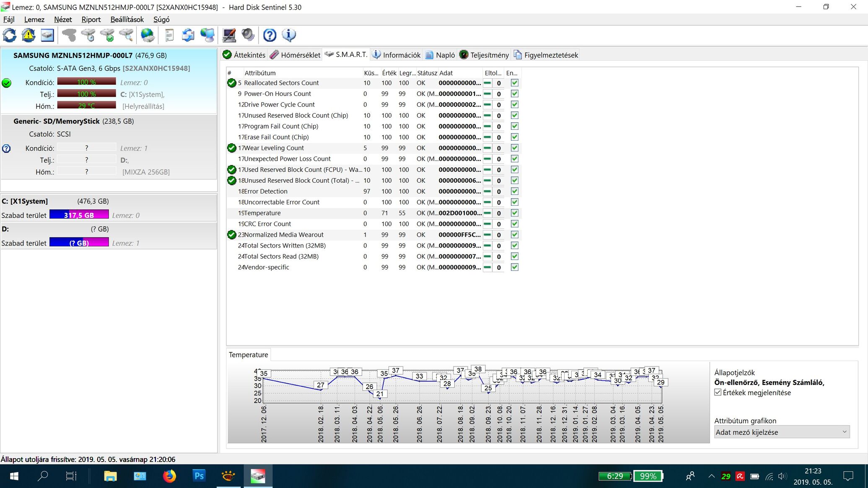Select the Generic- SD/MemoryStick disk entry
The image size is (868, 488).
(x=109, y=147)
